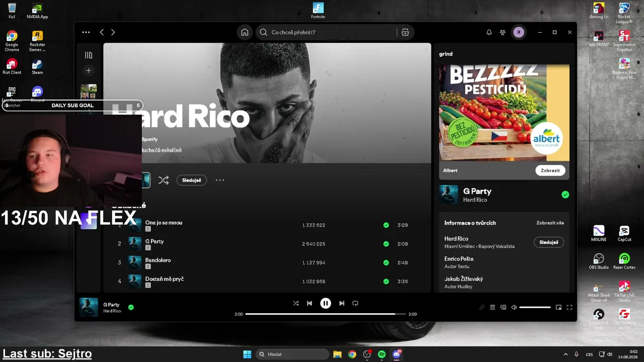The width and height of the screenshot is (644, 362).
Task: Select the CapCut desktop icon
Action: pos(624,234)
